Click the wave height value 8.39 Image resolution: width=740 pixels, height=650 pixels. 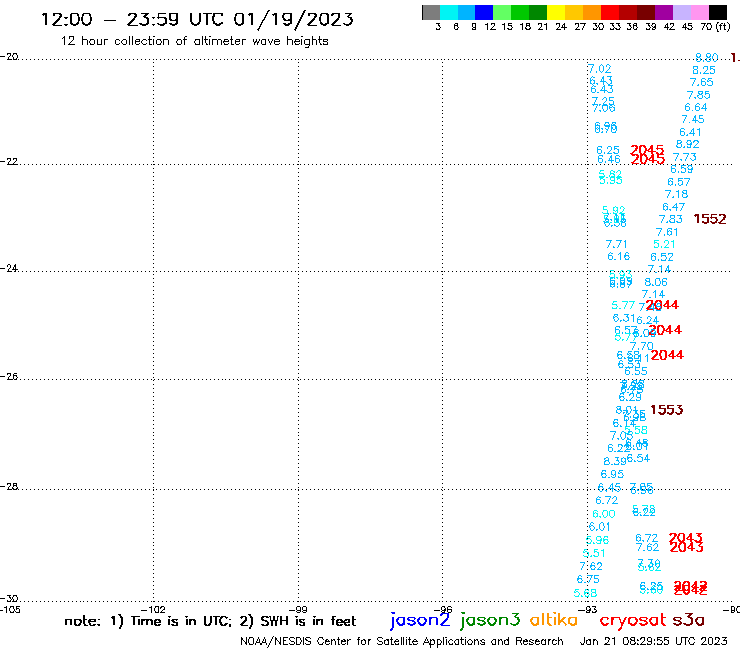[x=615, y=462]
